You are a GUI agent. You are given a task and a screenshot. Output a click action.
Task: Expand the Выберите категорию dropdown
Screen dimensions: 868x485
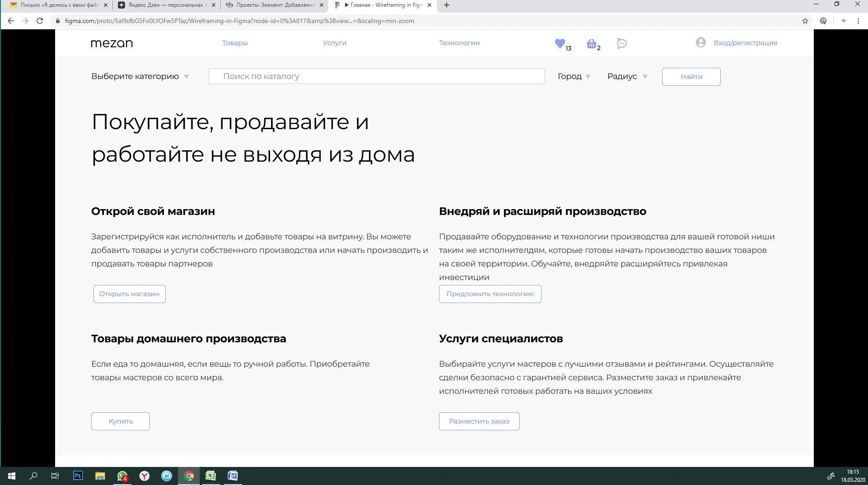(140, 76)
